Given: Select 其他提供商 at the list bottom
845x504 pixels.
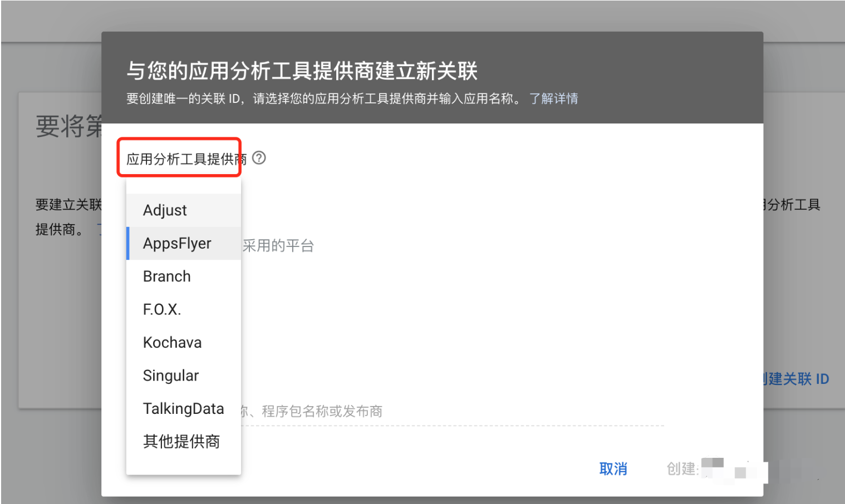Looking at the screenshot, I should pos(181,442).
